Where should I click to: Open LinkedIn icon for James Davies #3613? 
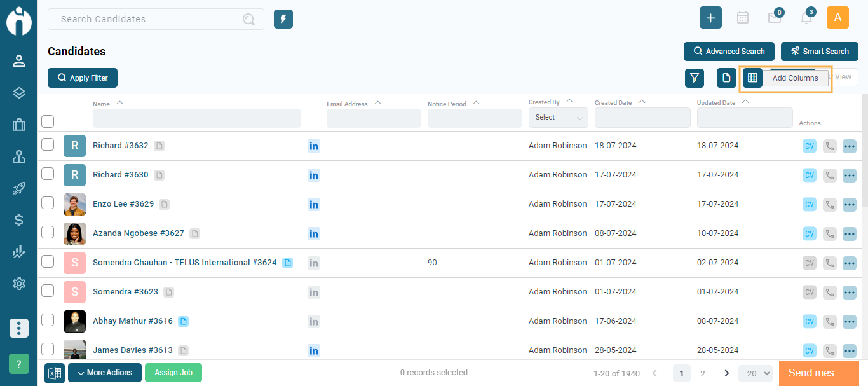coord(313,350)
